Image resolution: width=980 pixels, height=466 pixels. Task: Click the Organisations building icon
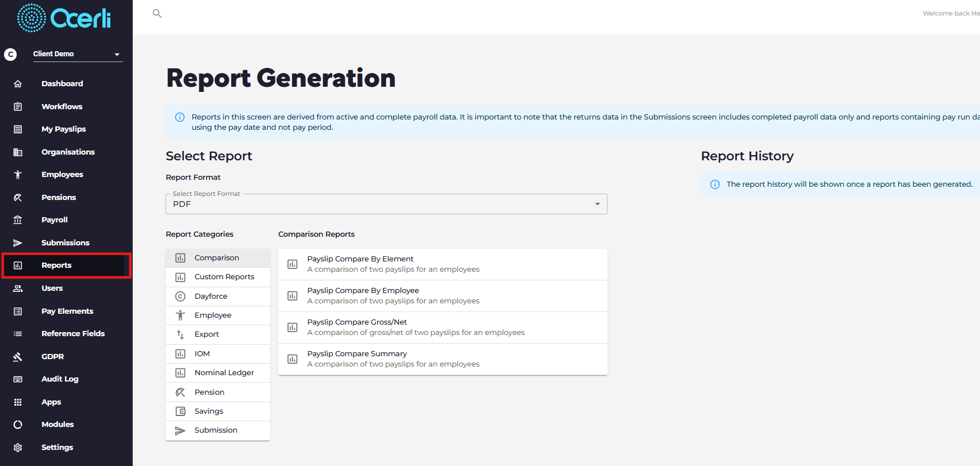[x=18, y=152]
